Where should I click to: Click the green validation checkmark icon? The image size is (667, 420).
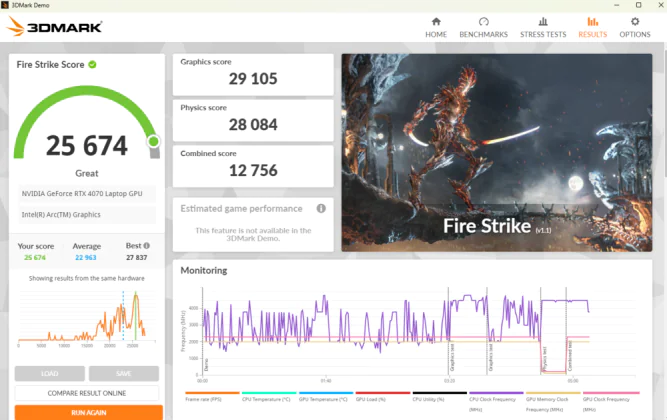point(92,65)
